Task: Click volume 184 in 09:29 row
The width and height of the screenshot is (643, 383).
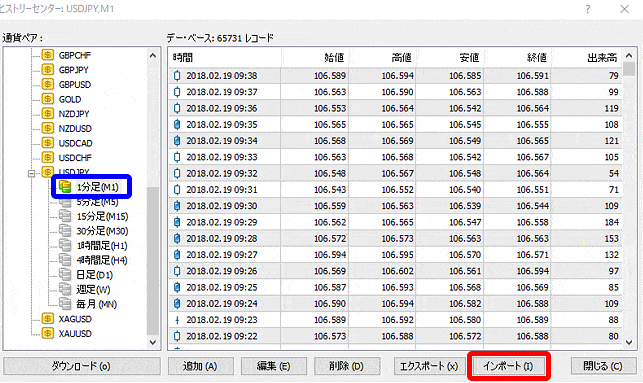Action: 611,222
